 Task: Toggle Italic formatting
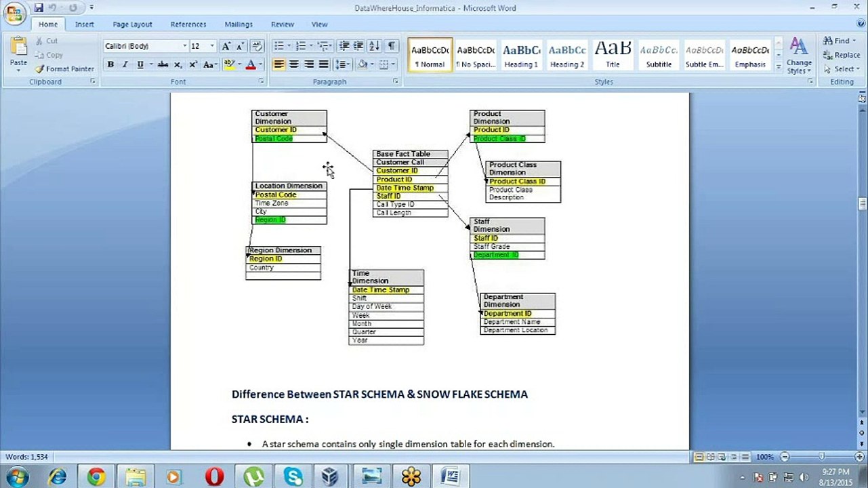click(125, 64)
